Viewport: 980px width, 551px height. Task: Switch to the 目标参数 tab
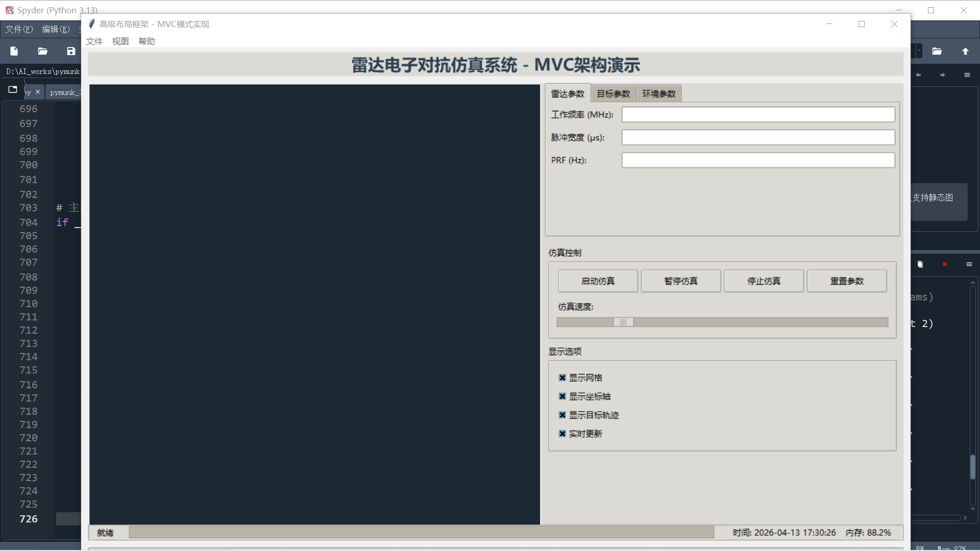point(614,94)
